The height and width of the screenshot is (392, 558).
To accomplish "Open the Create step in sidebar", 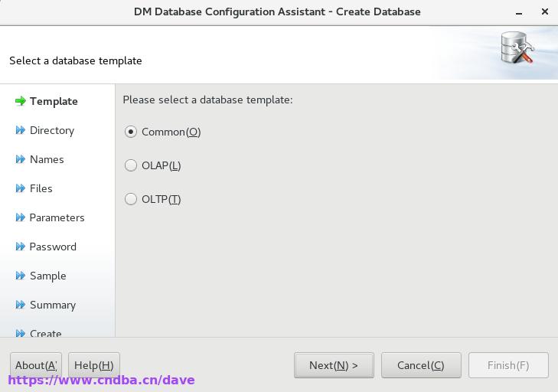I will point(46,333).
